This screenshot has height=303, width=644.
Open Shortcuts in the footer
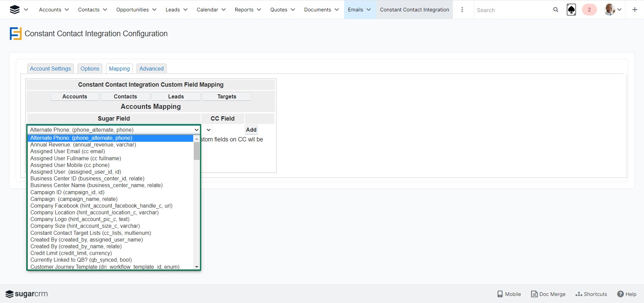(x=591, y=294)
